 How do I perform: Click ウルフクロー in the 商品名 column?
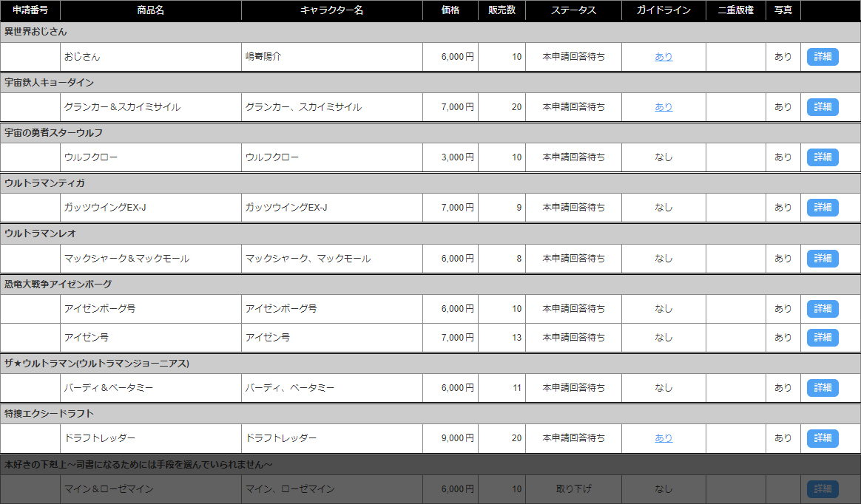pos(90,157)
